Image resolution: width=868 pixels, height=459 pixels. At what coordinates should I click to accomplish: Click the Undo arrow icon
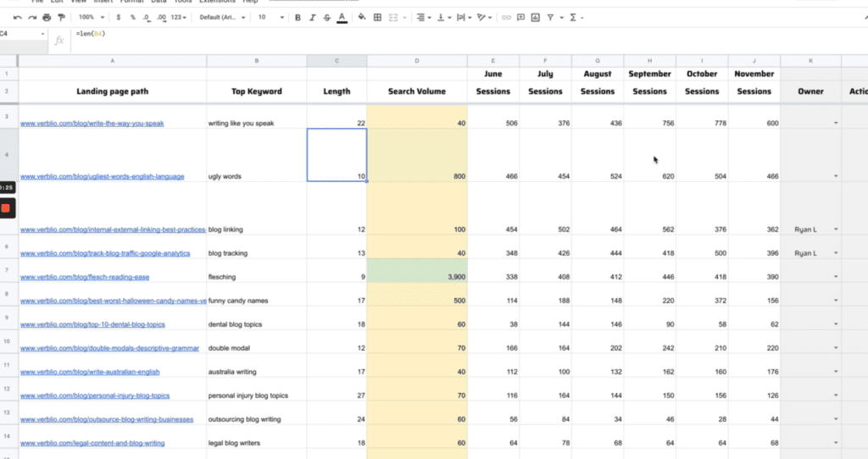point(18,17)
